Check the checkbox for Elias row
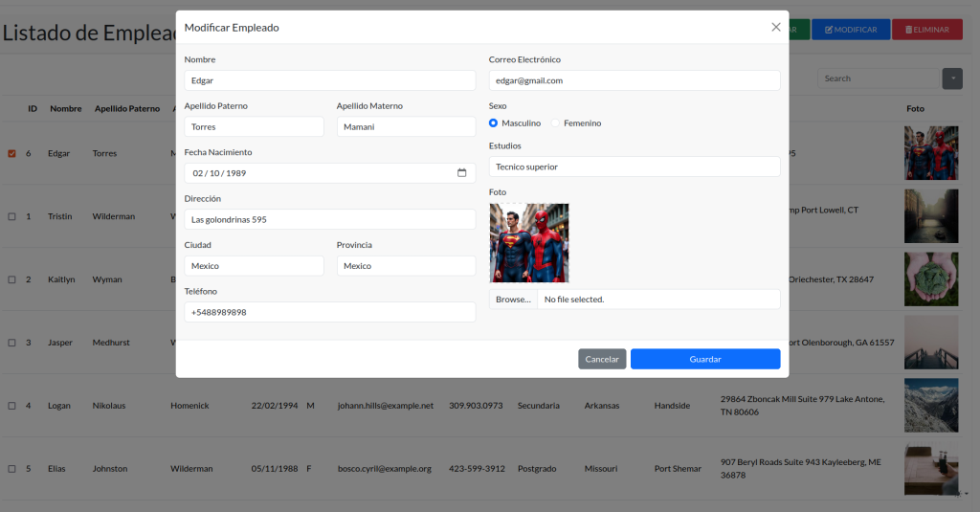 pyautogui.click(x=11, y=469)
